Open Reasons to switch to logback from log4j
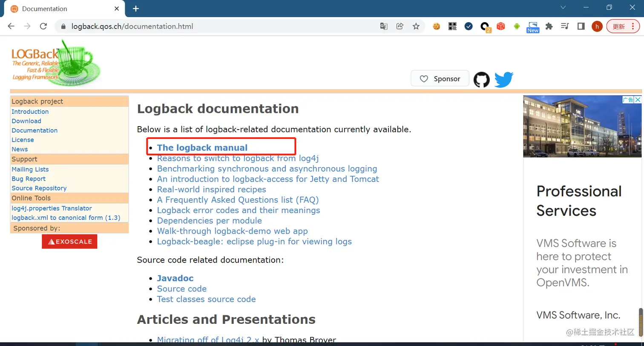The height and width of the screenshot is (346, 644). point(238,158)
